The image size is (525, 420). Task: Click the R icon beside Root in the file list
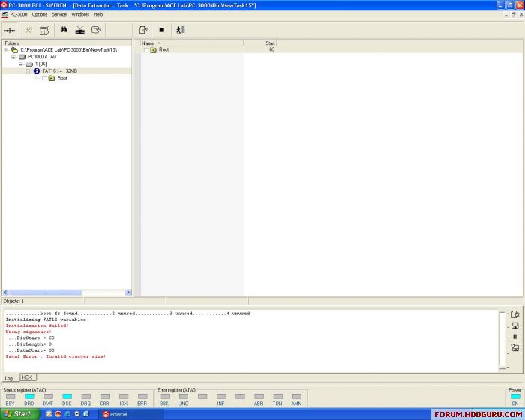tap(153, 50)
